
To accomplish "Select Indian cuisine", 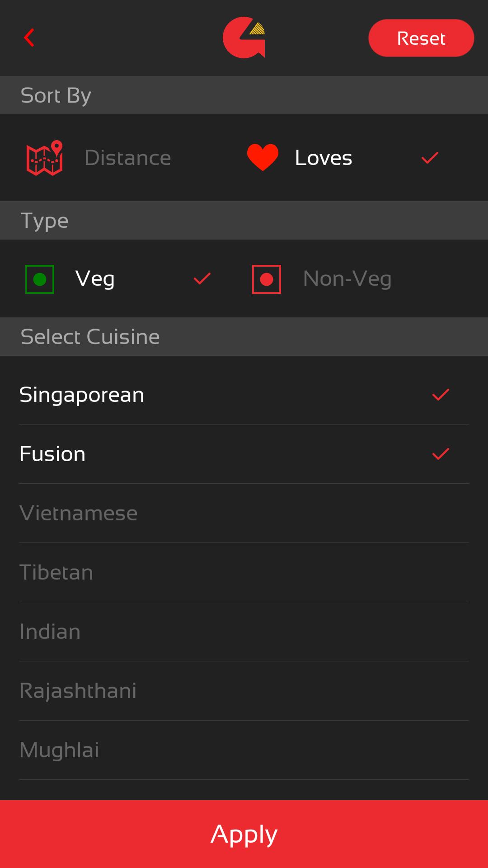I will click(x=50, y=631).
